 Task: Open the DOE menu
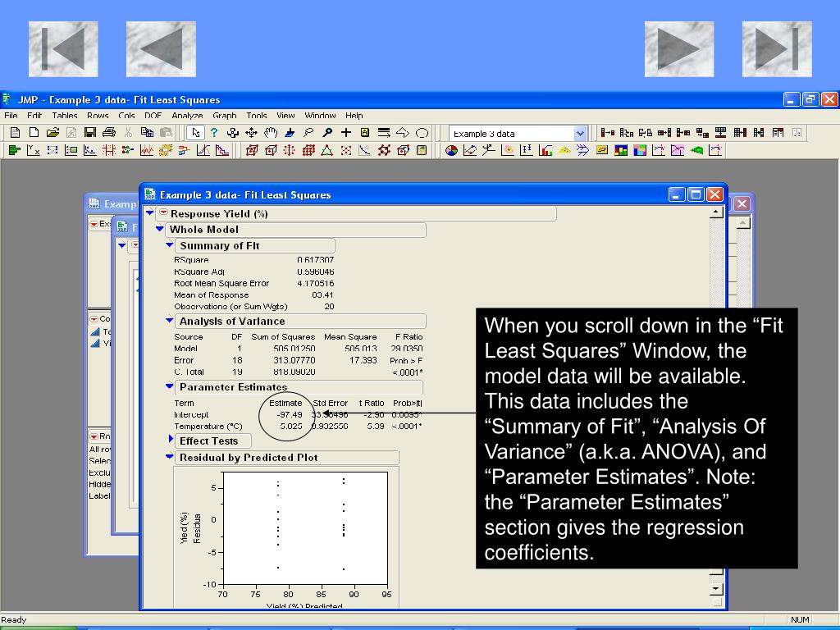coord(153,115)
